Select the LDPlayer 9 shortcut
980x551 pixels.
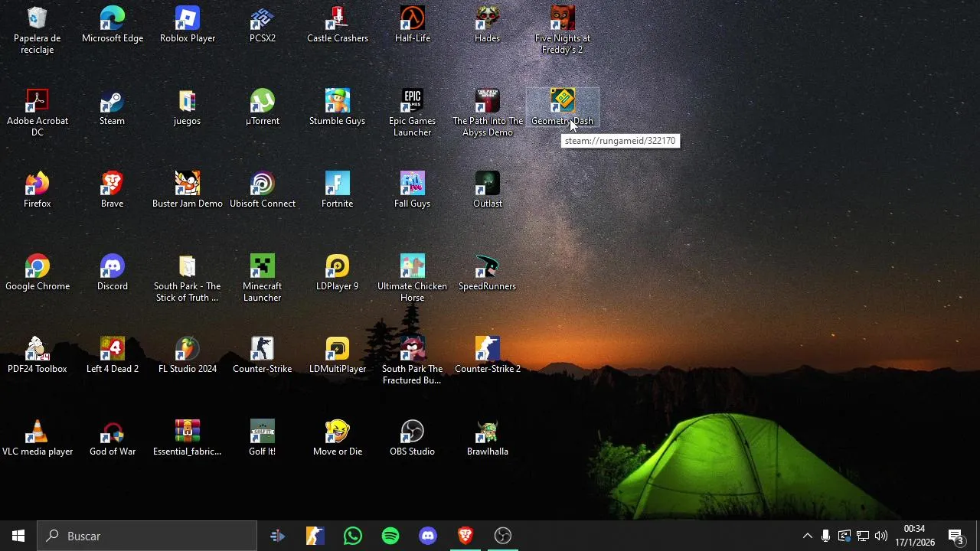[337, 273]
